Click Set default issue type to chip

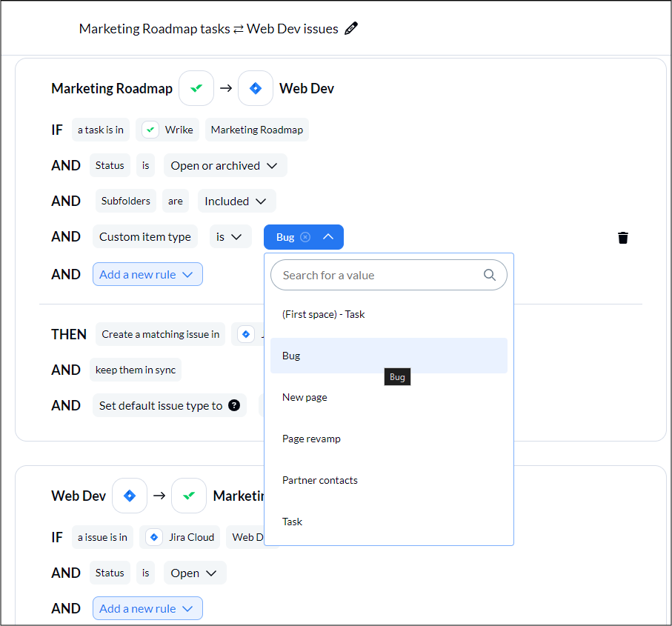[169, 405]
